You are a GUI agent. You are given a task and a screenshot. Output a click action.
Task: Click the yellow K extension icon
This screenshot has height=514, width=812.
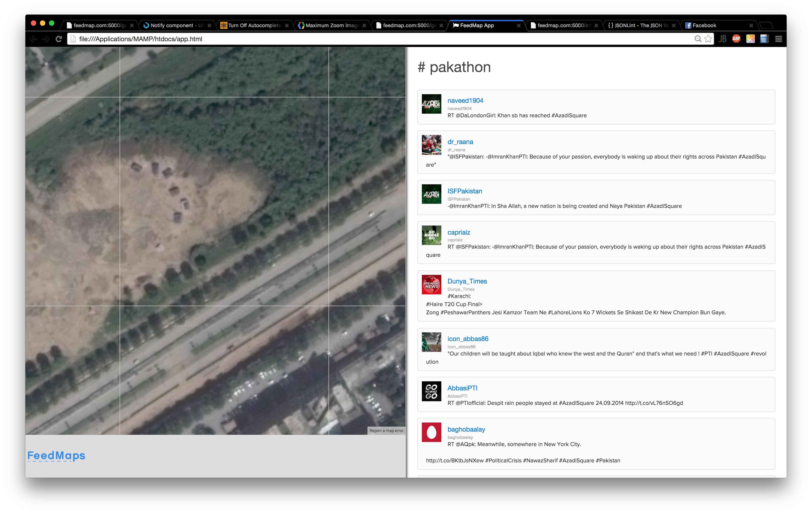750,39
